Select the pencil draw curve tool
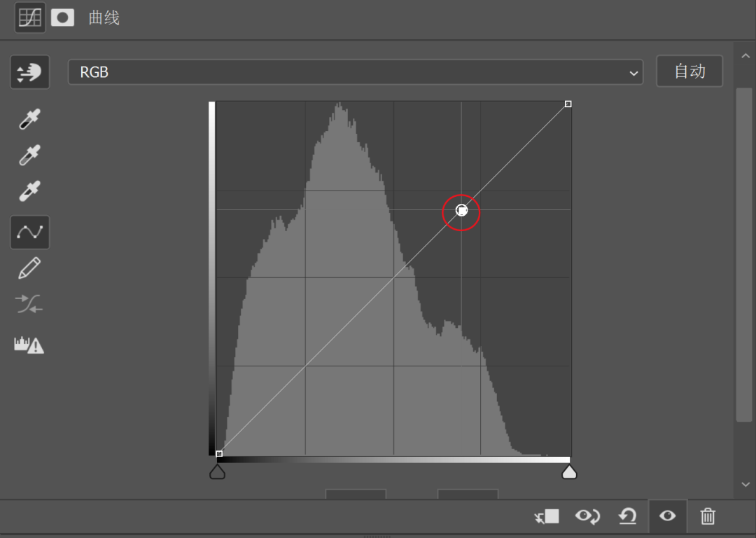Viewport: 756px width, 538px height. coord(29,268)
